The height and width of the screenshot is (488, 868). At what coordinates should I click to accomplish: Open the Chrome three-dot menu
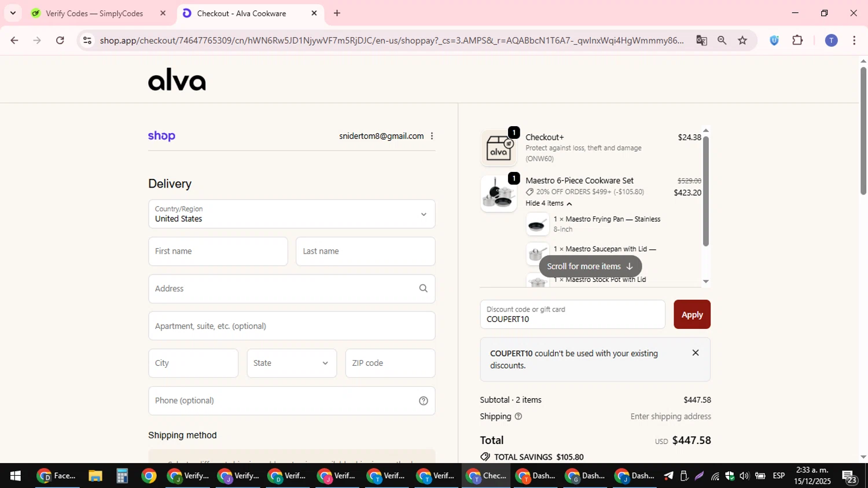click(x=854, y=40)
